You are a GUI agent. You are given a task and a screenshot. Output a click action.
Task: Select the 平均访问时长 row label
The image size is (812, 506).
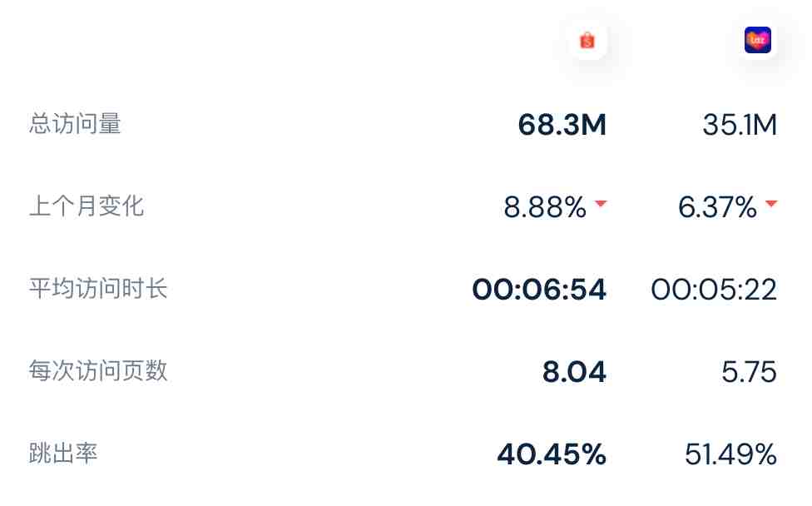point(98,289)
